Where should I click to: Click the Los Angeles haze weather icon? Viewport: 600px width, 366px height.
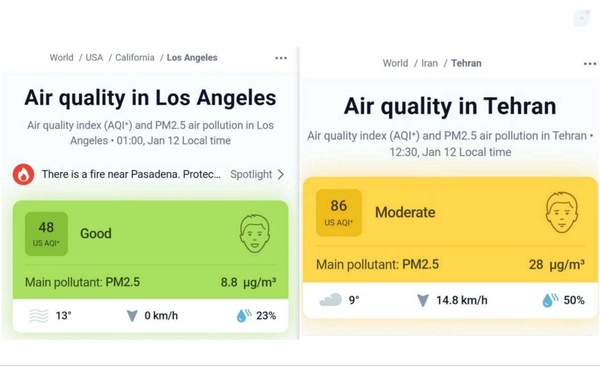[39, 316]
